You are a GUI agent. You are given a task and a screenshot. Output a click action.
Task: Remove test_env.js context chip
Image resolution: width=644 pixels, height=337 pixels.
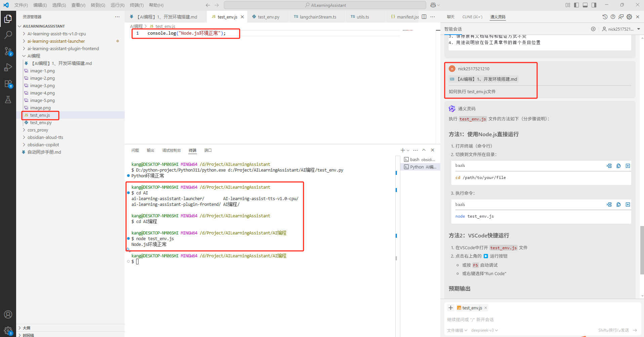486,308
